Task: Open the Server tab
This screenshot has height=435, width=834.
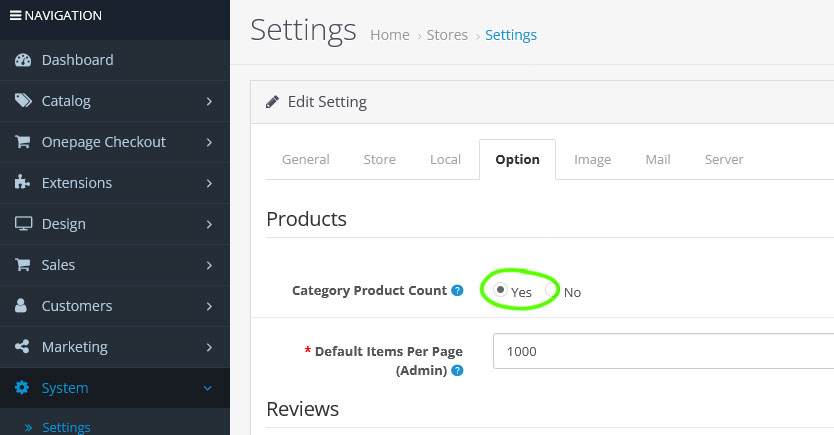Action: [x=724, y=159]
